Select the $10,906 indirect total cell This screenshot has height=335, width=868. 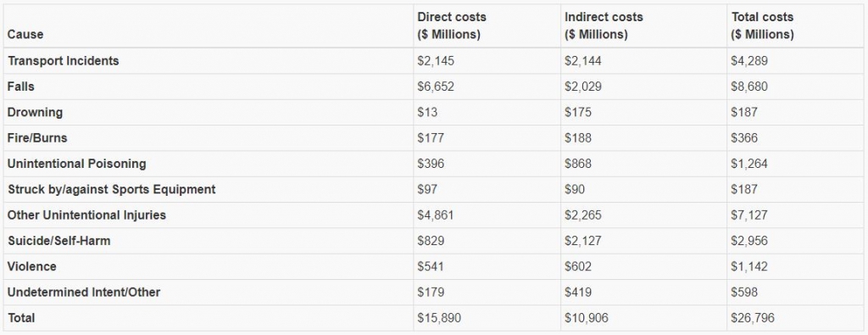tap(586, 318)
